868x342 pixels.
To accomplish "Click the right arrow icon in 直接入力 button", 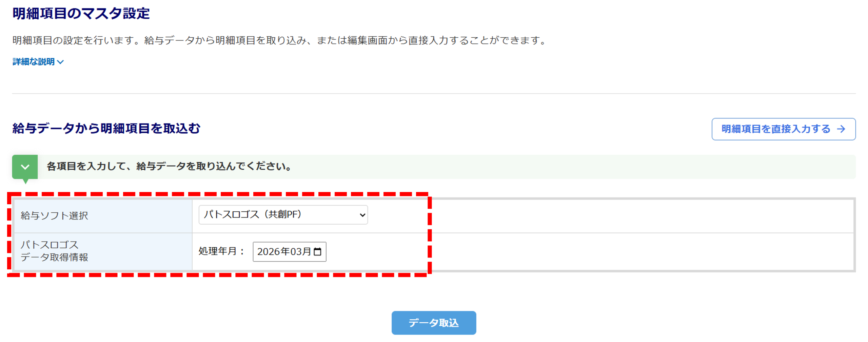I will (841, 129).
